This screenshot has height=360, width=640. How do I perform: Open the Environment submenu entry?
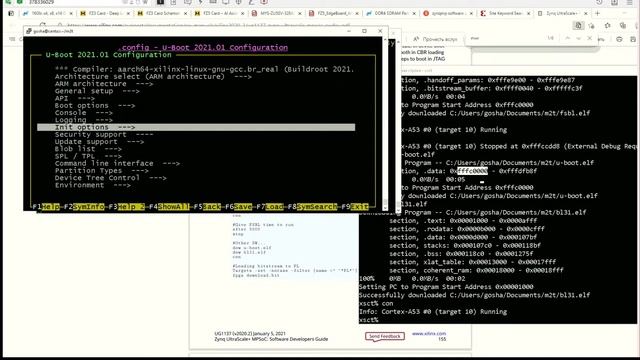tap(93, 185)
